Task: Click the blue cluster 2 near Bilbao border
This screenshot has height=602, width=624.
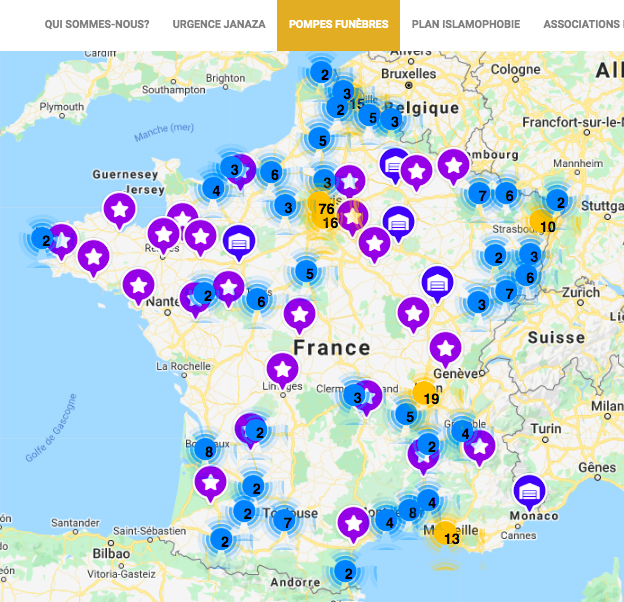Action: pyautogui.click(x=222, y=539)
